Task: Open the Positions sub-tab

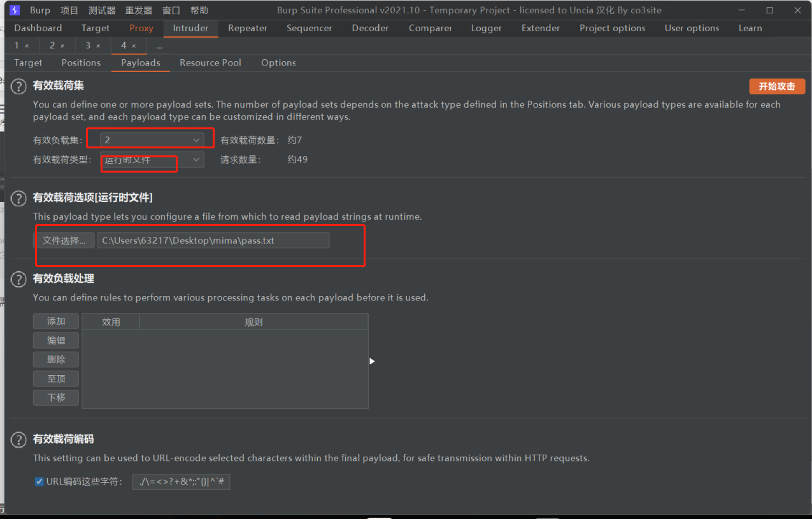Action: pos(81,62)
